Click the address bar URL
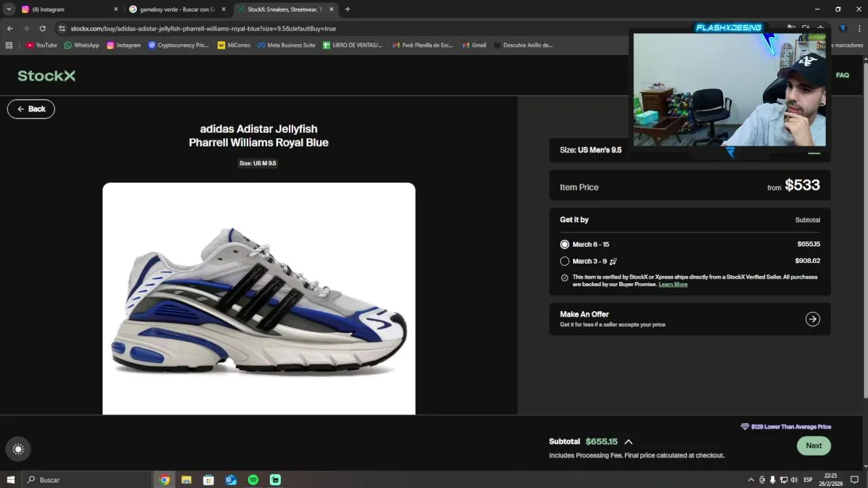The width and height of the screenshot is (868, 488). click(203, 28)
